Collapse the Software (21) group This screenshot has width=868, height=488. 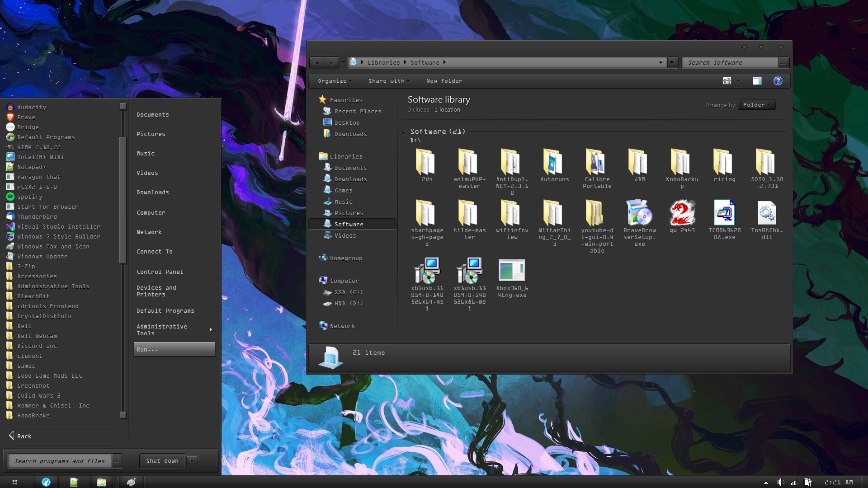pyautogui.click(x=405, y=131)
